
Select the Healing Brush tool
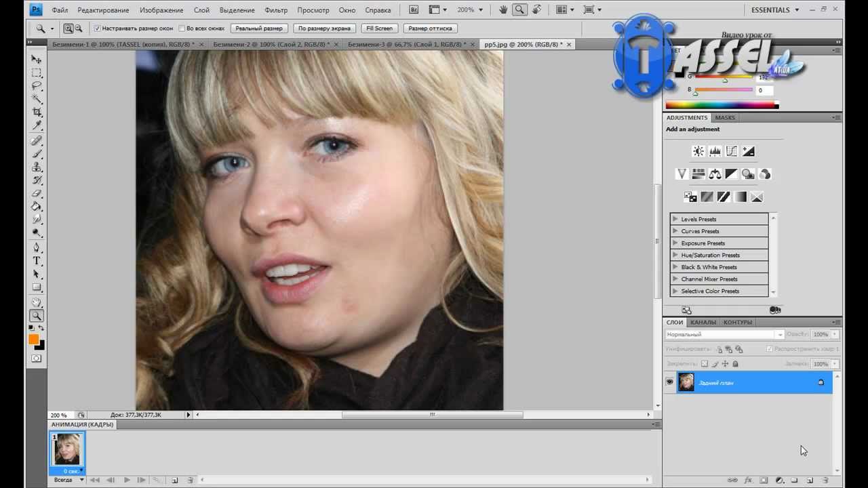[37, 141]
